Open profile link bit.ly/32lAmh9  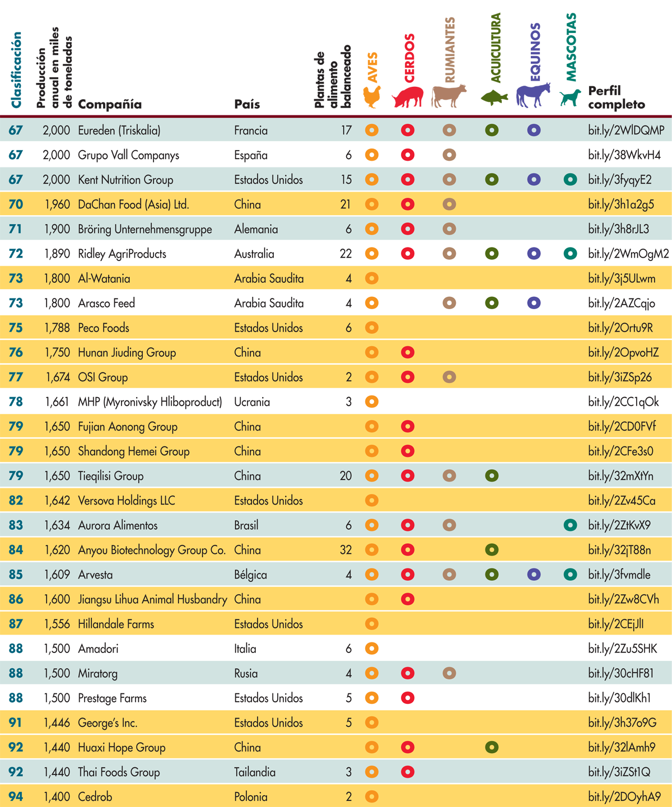click(622, 747)
